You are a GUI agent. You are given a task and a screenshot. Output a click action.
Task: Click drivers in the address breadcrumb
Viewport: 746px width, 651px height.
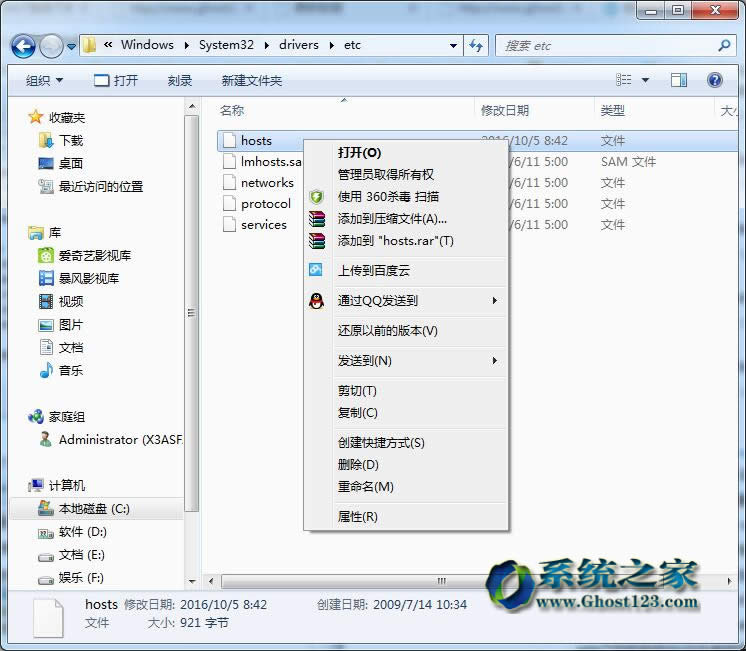coord(299,45)
